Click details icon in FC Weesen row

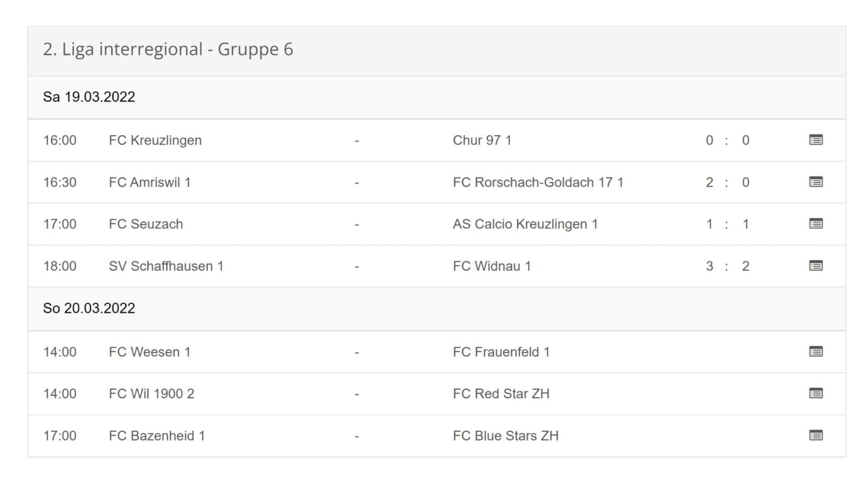click(x=815, y=352)
